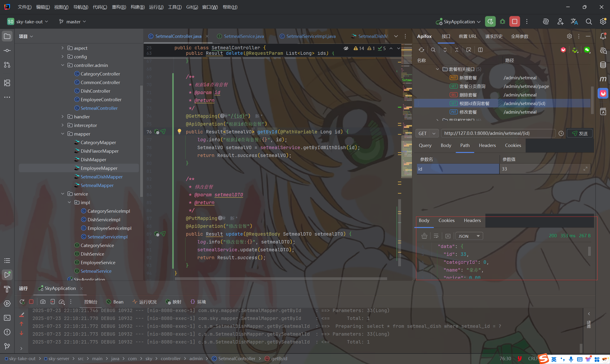Click the Apifox refresh icon
The height and width of the screenshot is (364, 610).
421,50
